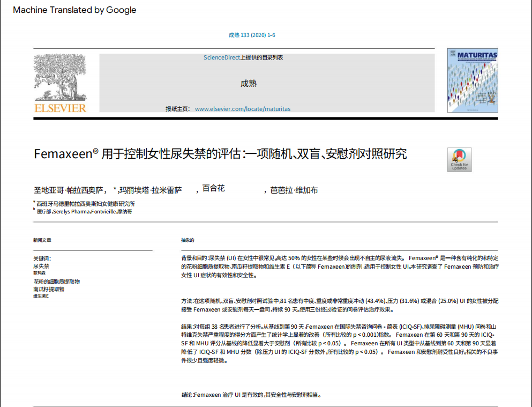Select author name 圣地亚哥·帕拉西奥萨
The image size is (532, 407).
(68, 190)
